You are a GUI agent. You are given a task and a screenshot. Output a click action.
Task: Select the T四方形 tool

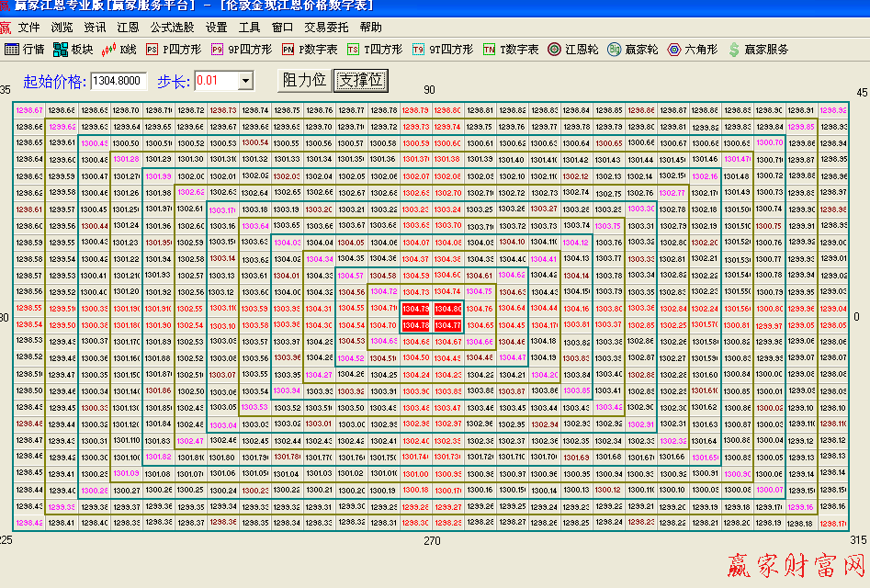tap(374, 49)
